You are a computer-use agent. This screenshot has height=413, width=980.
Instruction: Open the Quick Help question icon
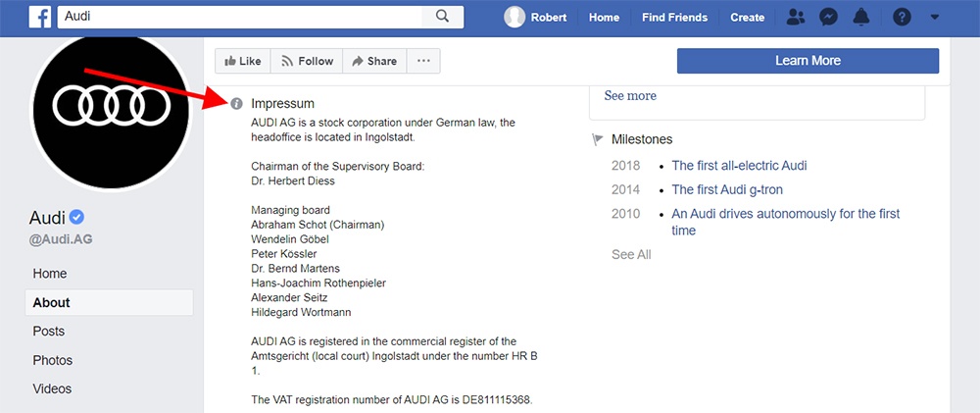point(902,18)
